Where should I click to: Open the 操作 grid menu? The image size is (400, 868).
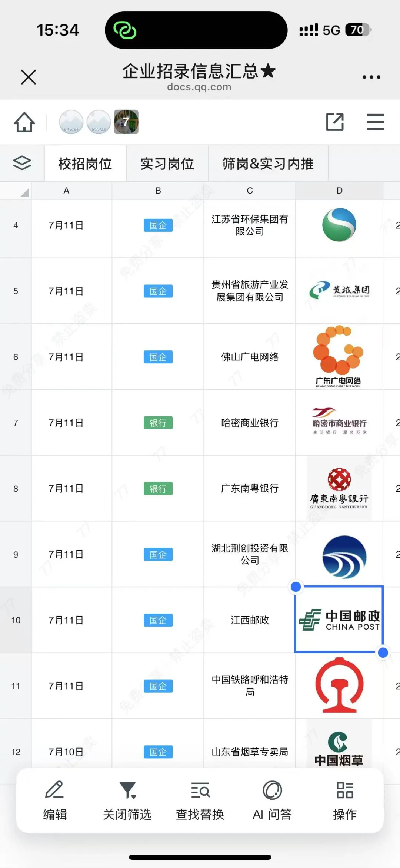pyautogui.click(x=345, y=801)
